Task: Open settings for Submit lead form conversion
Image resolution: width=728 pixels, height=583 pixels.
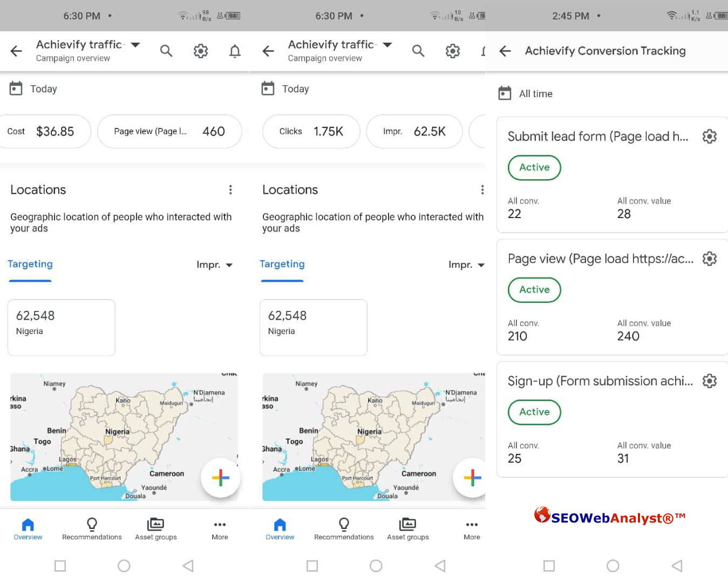Action: coord(710,137)
